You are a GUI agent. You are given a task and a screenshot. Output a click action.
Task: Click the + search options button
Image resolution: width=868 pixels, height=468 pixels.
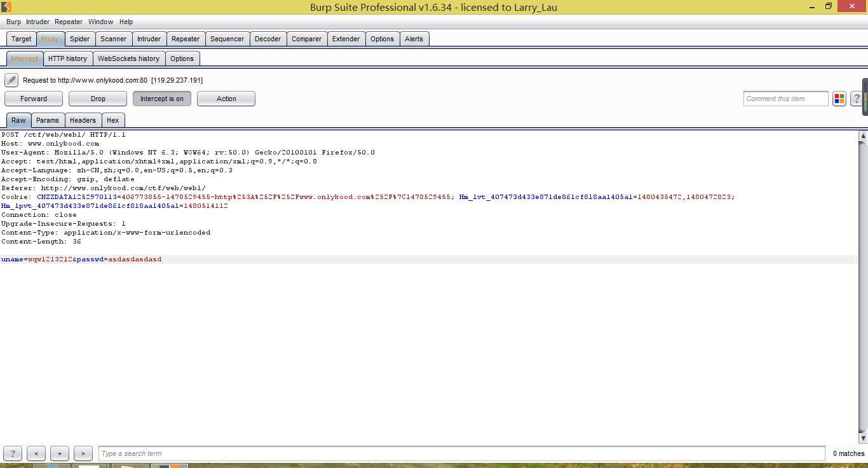click(x=60, y=453)
